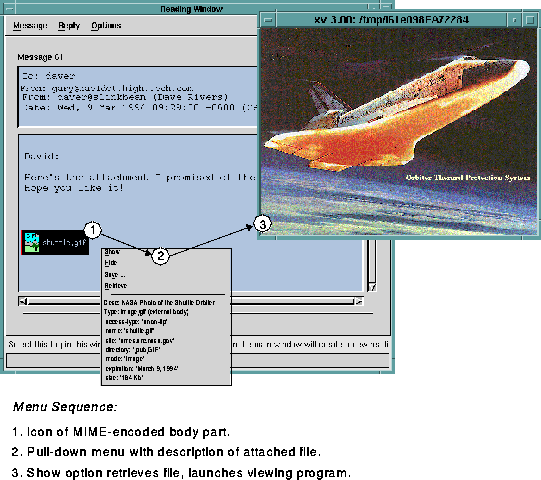Click the circled number 3 callout
The image size is (541, 480).
(263, 225)
